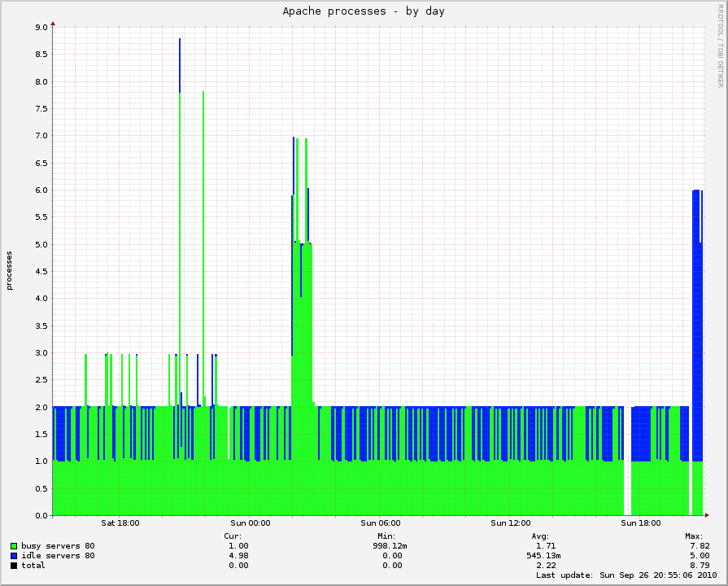Click the 'Sun 00:00' x-axis label
Viewport: 728px width, 586px height.
coord(251,523)
